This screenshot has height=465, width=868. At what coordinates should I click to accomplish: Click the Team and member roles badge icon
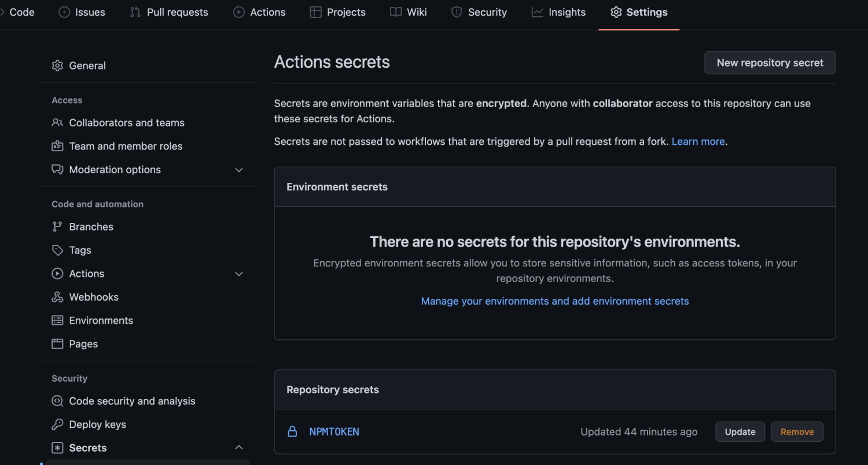pos(57,146)
